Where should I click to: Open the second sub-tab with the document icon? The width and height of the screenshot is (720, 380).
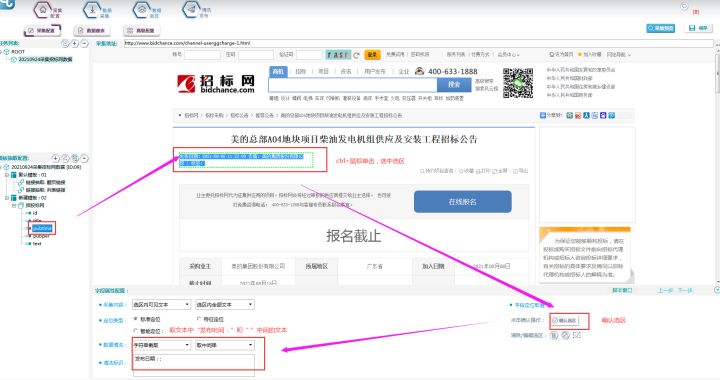coord(92,30)
